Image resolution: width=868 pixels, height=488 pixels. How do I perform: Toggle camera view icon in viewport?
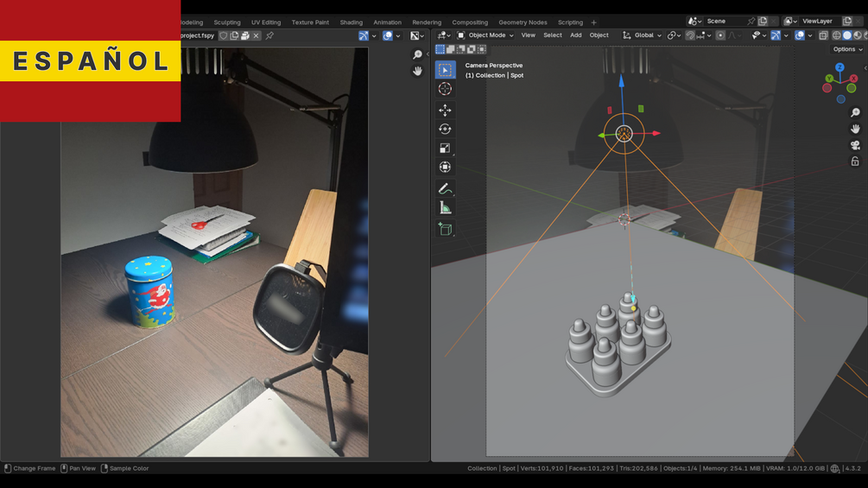tap(855, 145)
